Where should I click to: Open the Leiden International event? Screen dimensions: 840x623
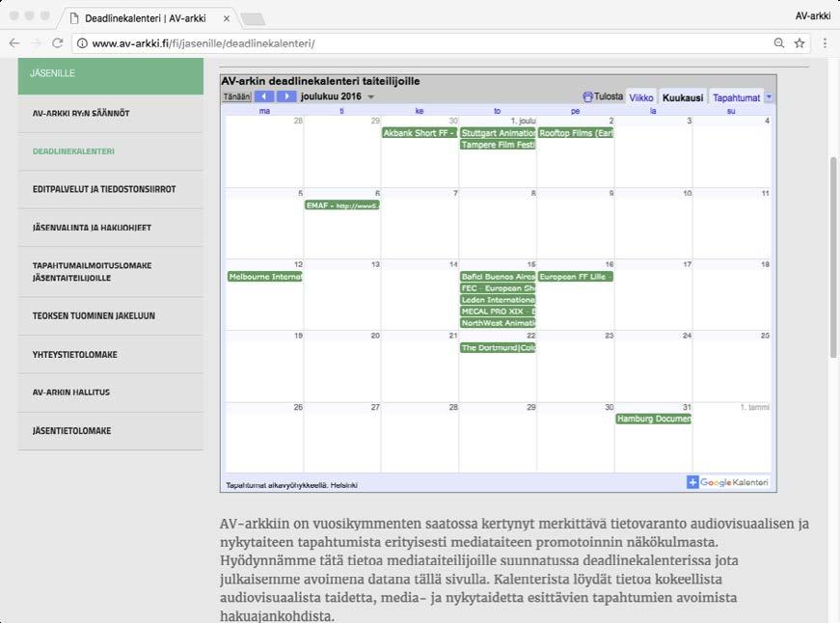tap(499, 300)
